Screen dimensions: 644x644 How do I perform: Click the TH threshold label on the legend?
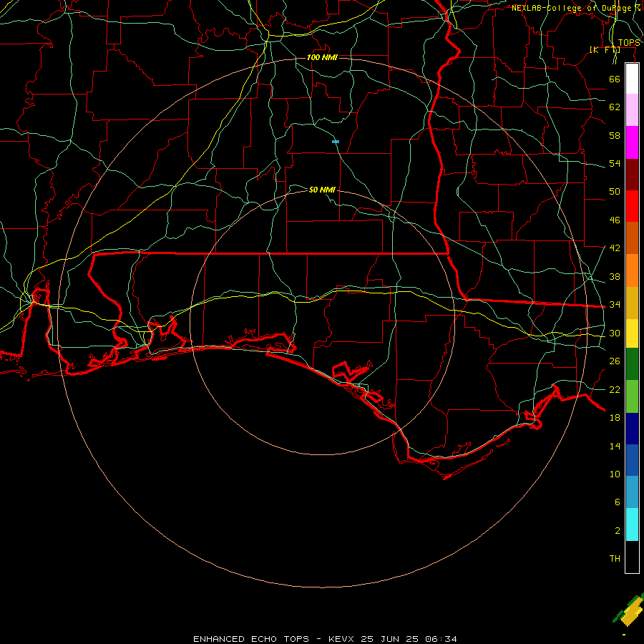615,559
